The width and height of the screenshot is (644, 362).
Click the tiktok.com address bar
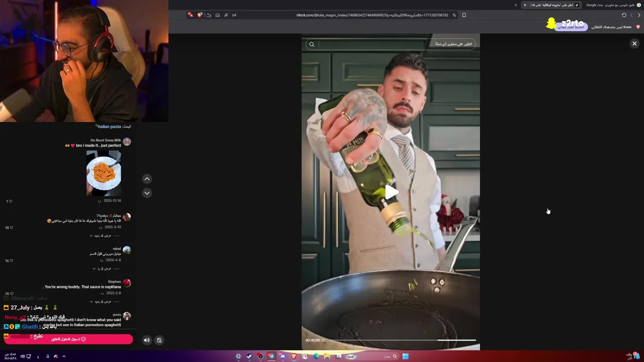[x=372, y=15]
